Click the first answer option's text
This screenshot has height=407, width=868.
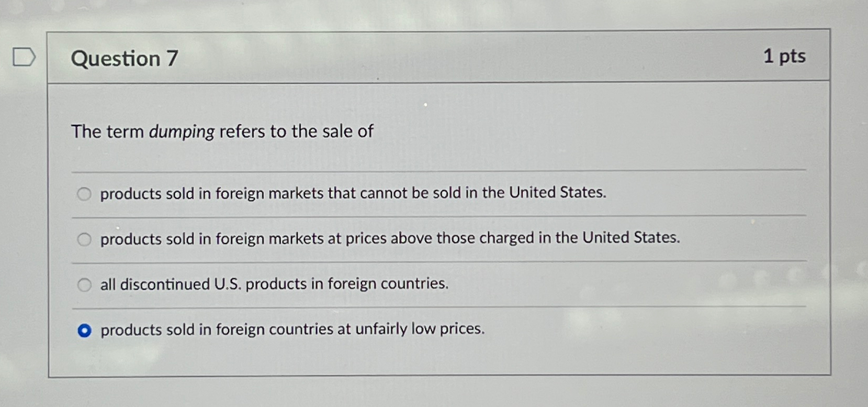(x=353, y=193)
